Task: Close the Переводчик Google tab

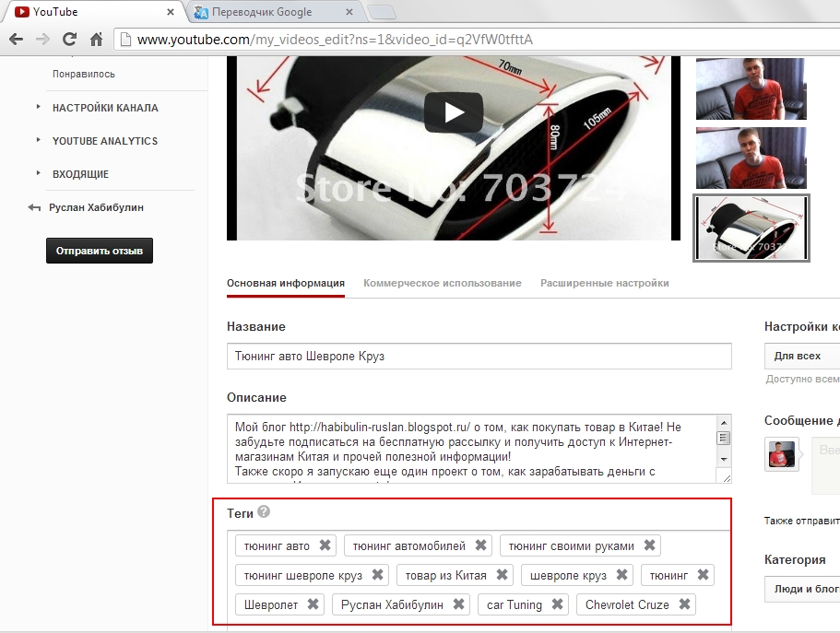Action: [x=349, y=12]
